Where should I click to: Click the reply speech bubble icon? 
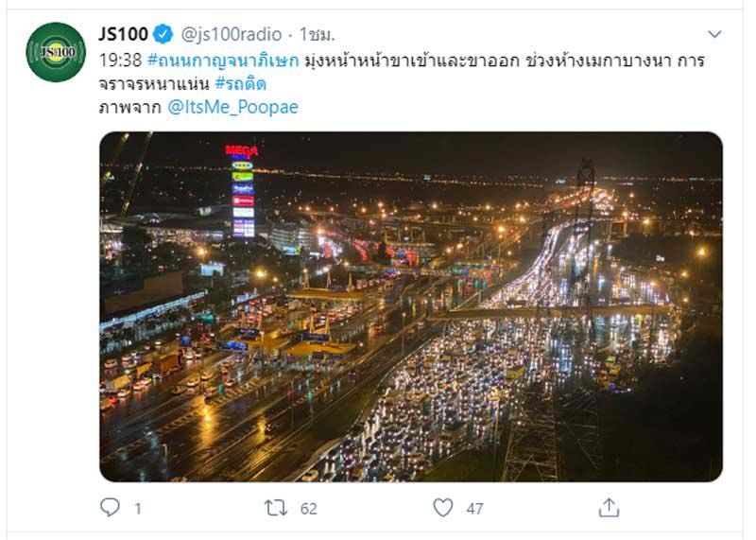click(x=110, y=507)
